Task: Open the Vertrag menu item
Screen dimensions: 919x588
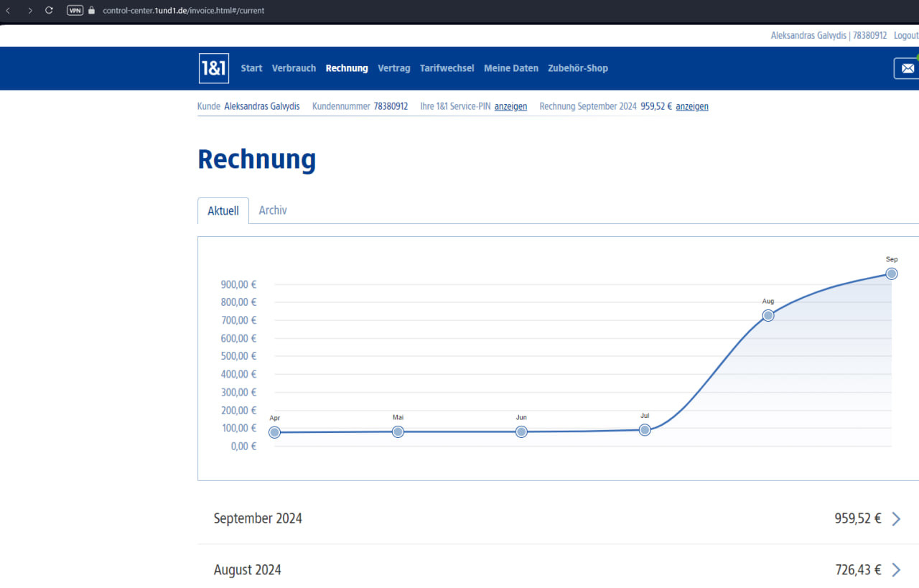Action: pos(394,68)
